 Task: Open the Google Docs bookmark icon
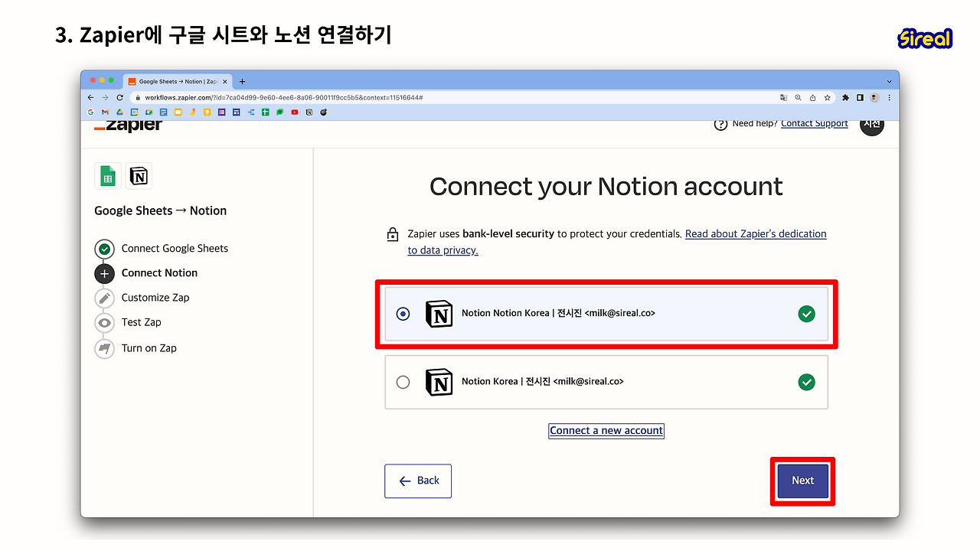(164, 112)
